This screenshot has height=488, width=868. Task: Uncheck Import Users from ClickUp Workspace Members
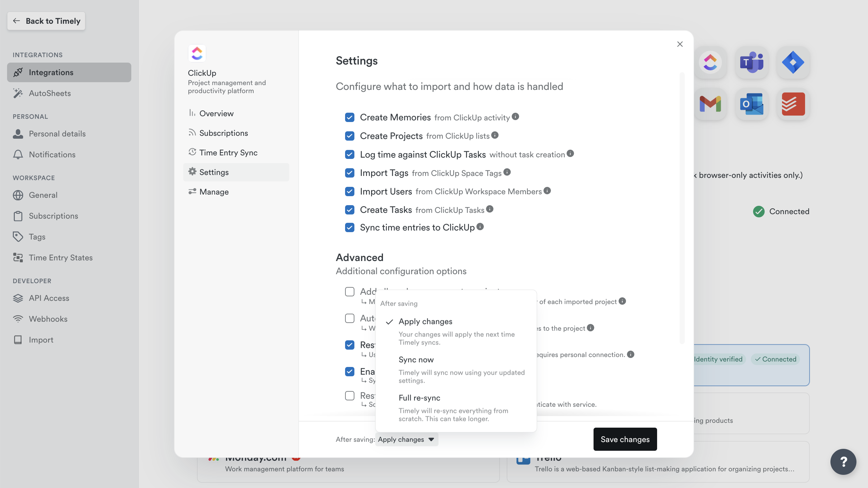[350, 191]
